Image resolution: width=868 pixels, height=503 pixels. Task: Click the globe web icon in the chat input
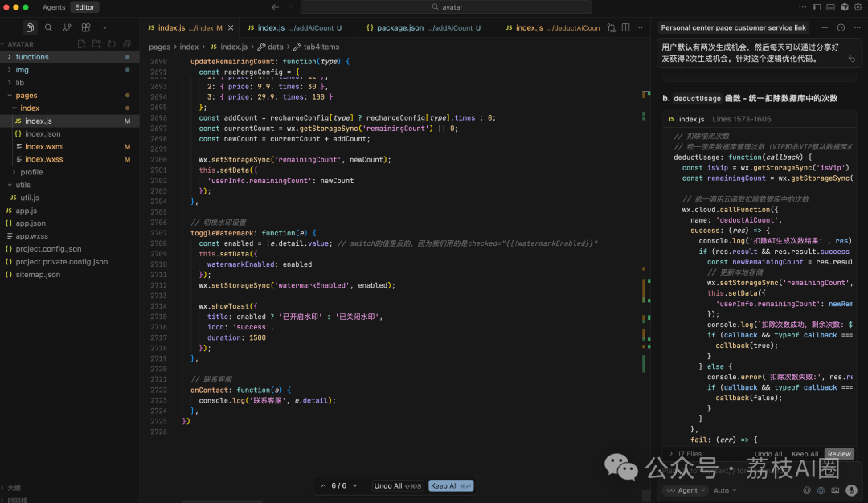pyautogui.click(x=821, y=490)
